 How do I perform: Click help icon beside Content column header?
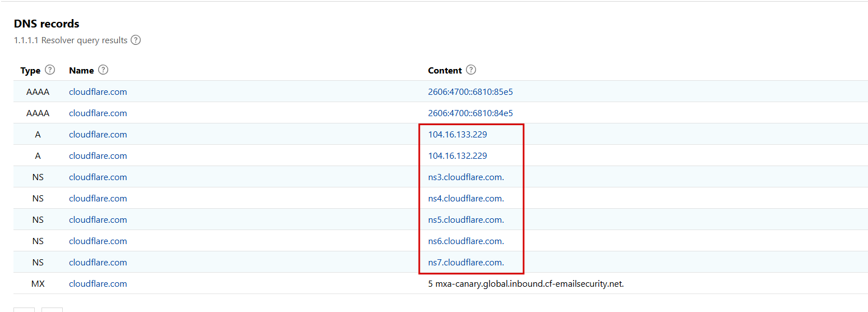pyautogui.click(x=471, y=70)
